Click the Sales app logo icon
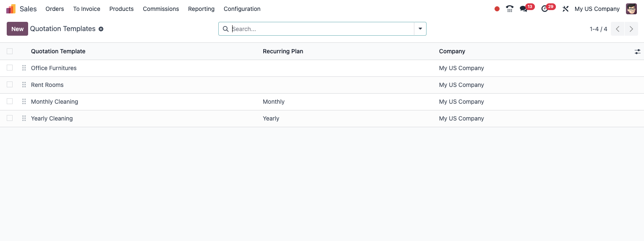644x241 pixels. [x=11, y=9]
